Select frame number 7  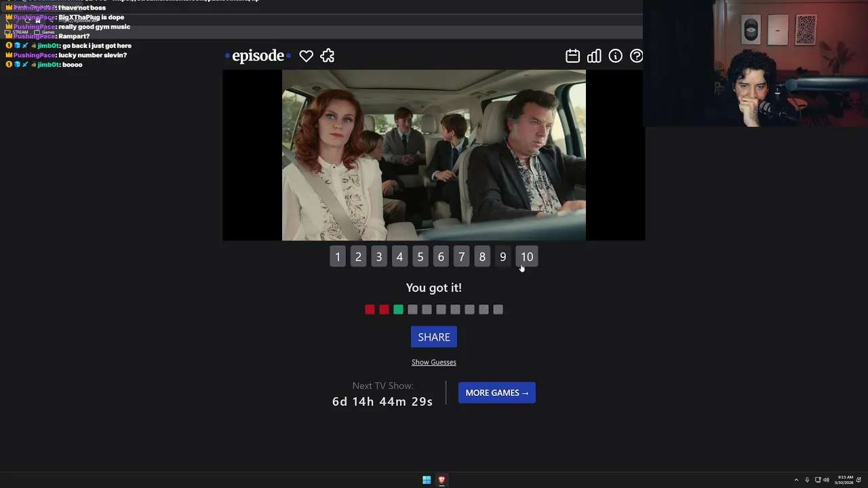tap(461, 257)
